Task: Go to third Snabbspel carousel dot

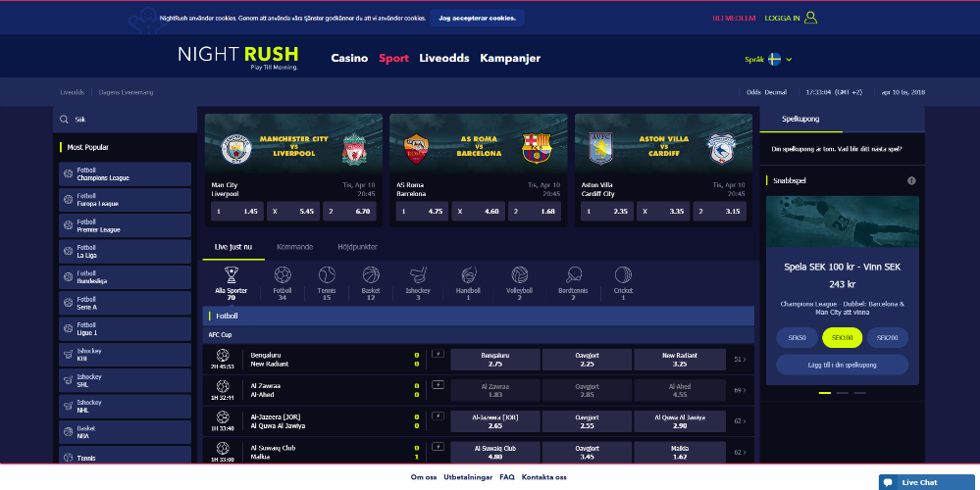Action: pyautogui.click(x=860, y=393)
